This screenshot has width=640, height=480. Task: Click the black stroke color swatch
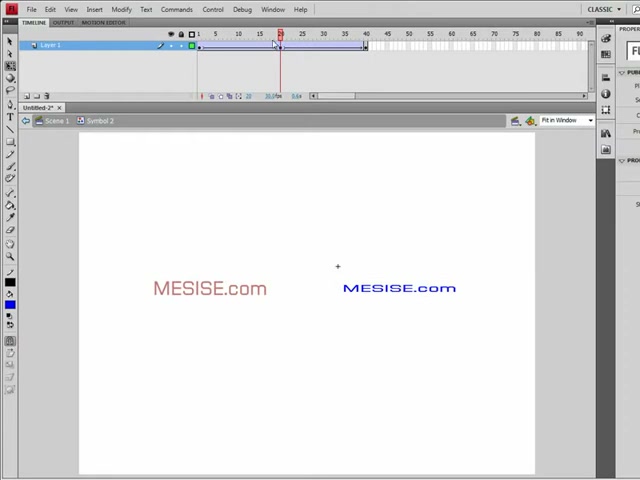tap(10, 282)
